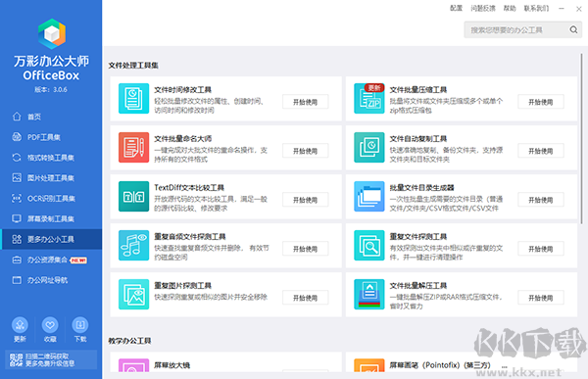Click the vertical scrollbar on right
This screenshot has height=379, width=588.
581,139
